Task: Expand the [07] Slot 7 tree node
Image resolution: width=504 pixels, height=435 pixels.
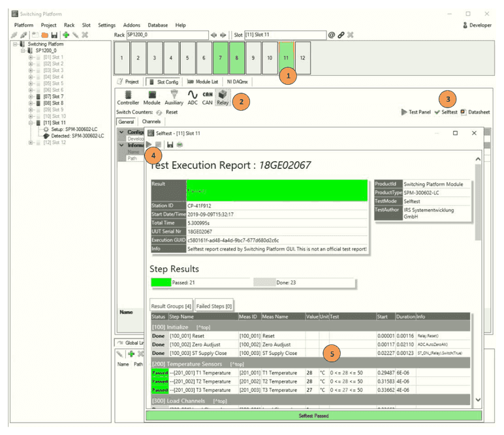Action: pyautogui.click(x=31, y=97)
